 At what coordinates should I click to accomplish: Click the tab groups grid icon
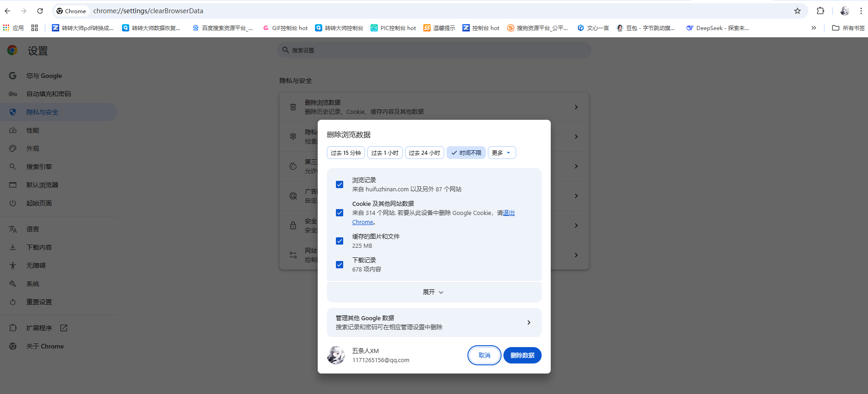pyautogui.click(x=35, y=28)
